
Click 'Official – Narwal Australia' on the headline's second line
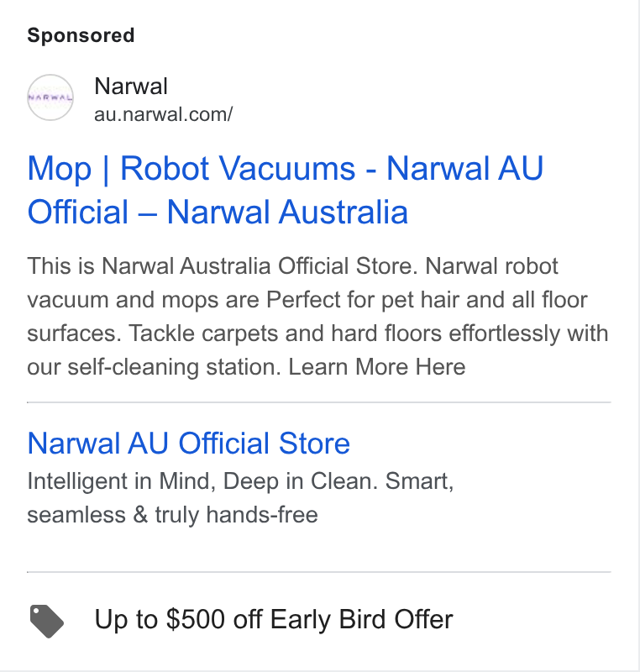click(x=218, y=212)
